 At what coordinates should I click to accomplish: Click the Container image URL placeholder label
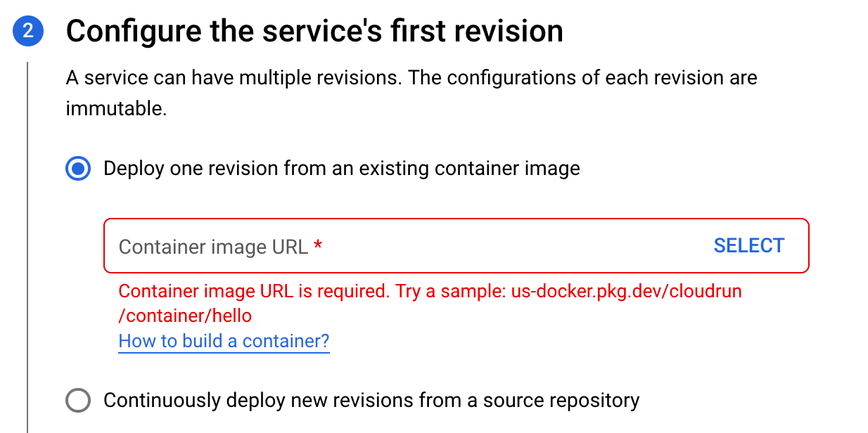(213, 247)
